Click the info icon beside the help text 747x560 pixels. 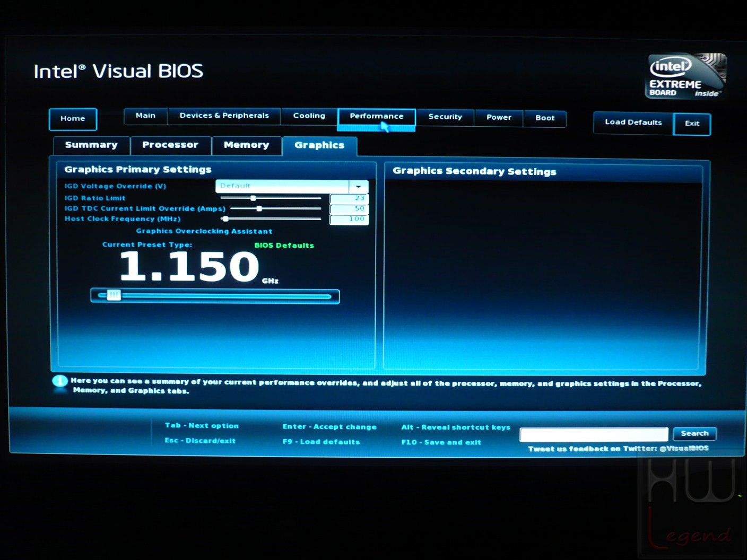pyautogui.click(x=60, y=381)
